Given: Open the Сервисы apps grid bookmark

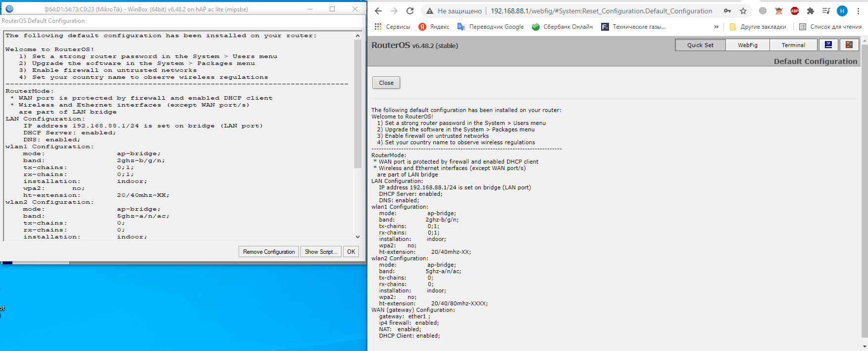Looking at the screenshot, I should [392, 27].
